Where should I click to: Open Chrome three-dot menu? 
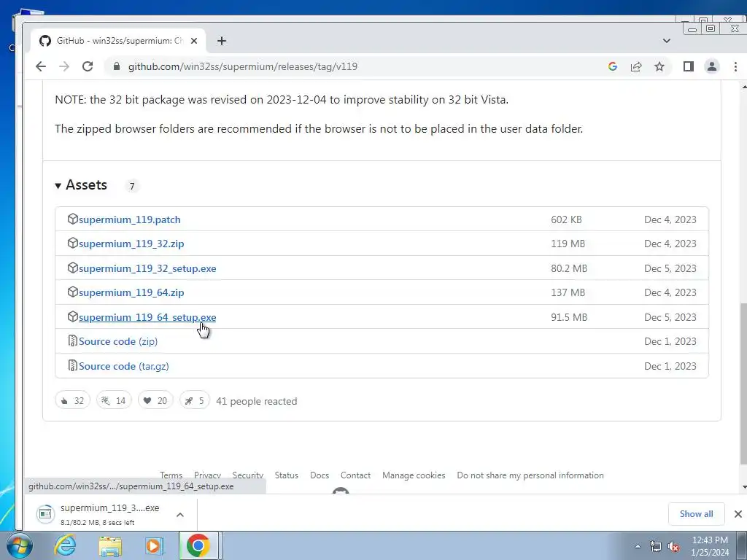point(735,66)
